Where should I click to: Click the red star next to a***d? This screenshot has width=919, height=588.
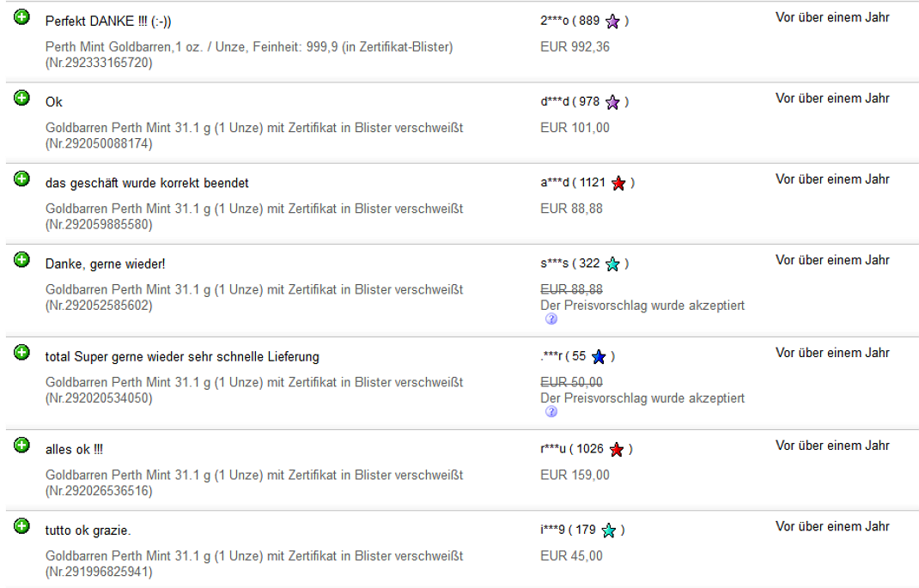[x=618, y=184]
